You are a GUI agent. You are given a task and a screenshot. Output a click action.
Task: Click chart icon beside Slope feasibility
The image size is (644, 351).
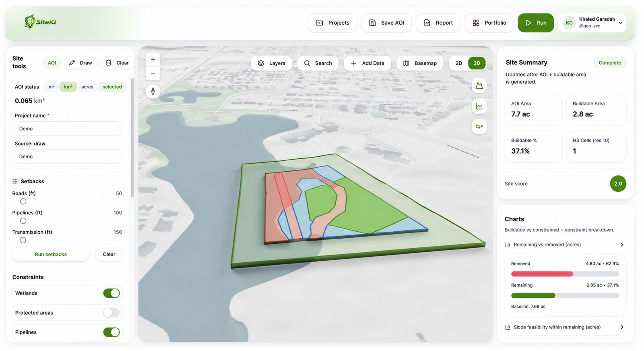click(508, 327)
